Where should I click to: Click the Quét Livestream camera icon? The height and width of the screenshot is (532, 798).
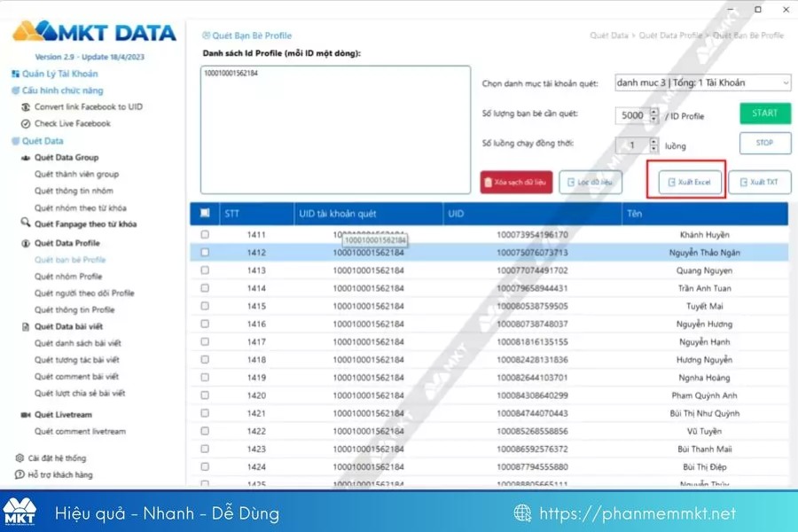(26, 415)
